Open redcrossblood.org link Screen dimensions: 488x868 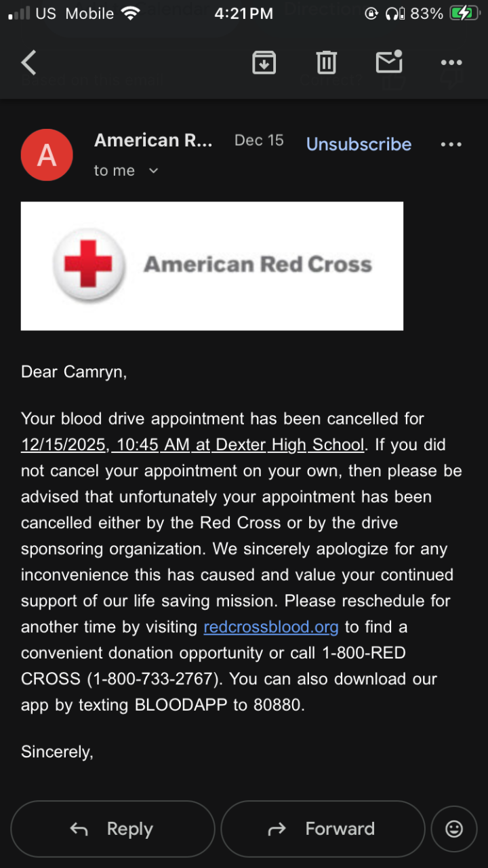pos(270,627)
